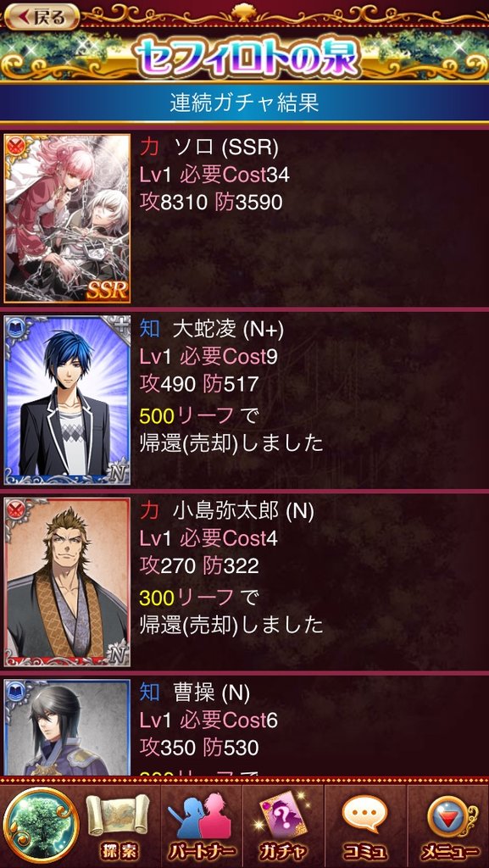The height and width of the screenshot is (868, 489).
Task: Tap the blue book icon on 曹操 card
Action: [x=15, y=690]
